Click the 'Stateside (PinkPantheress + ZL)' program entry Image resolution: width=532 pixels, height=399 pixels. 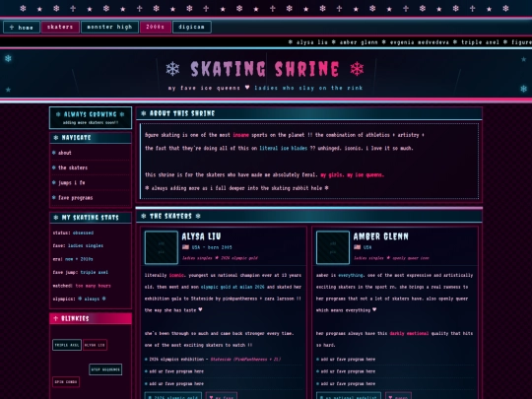(x=245, y=360)
